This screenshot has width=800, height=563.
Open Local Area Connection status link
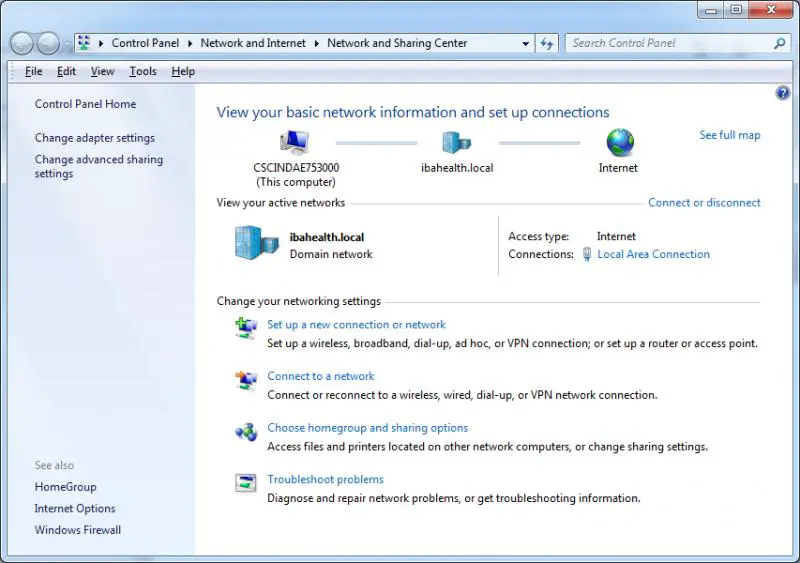coord(653,254)
